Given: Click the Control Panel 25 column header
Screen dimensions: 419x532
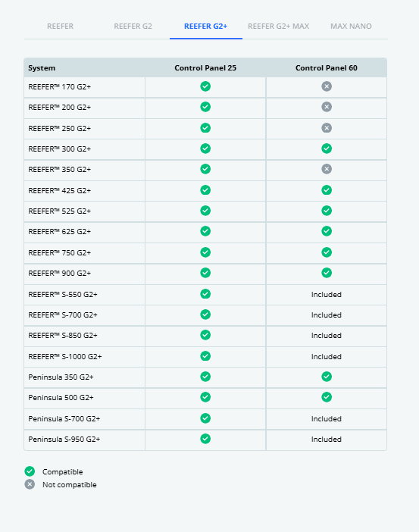Looking at the screenshot, I should point(205,68).
